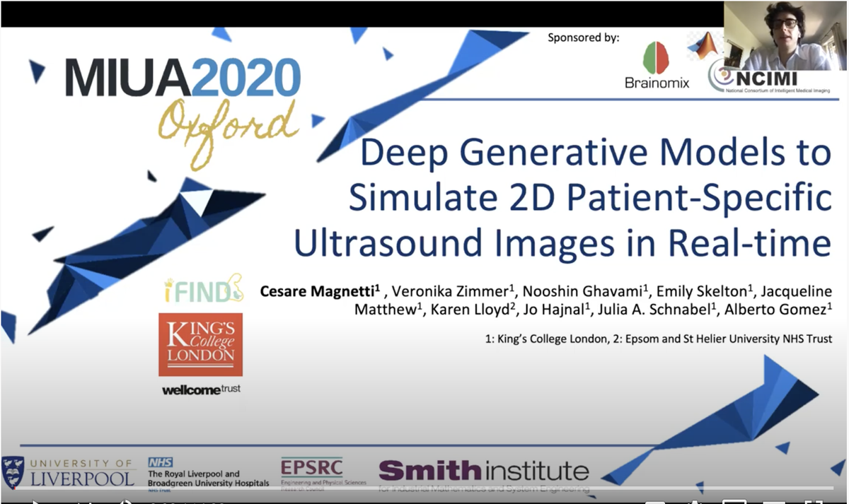Click the author name Emily Skelton
849x504 pixels.
click(x=703, y=291)
